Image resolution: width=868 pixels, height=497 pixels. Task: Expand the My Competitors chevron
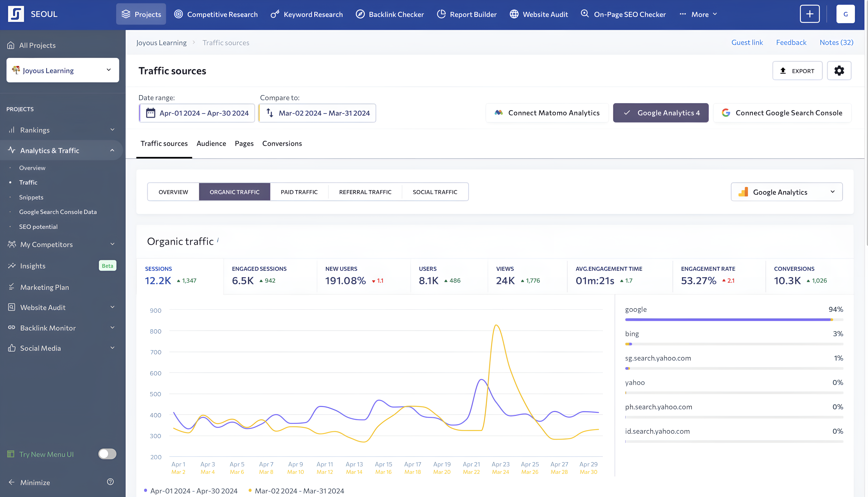(x=112, y=244)
